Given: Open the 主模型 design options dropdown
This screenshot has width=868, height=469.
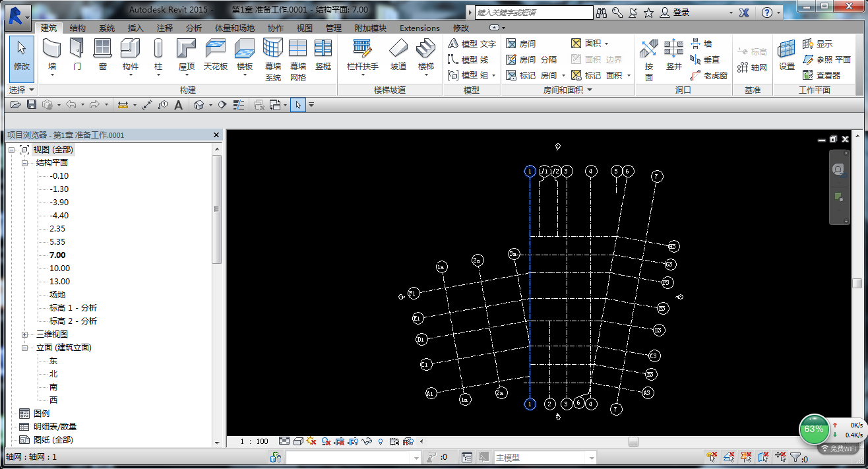Looking at the screenshot, I should (591, 457).
